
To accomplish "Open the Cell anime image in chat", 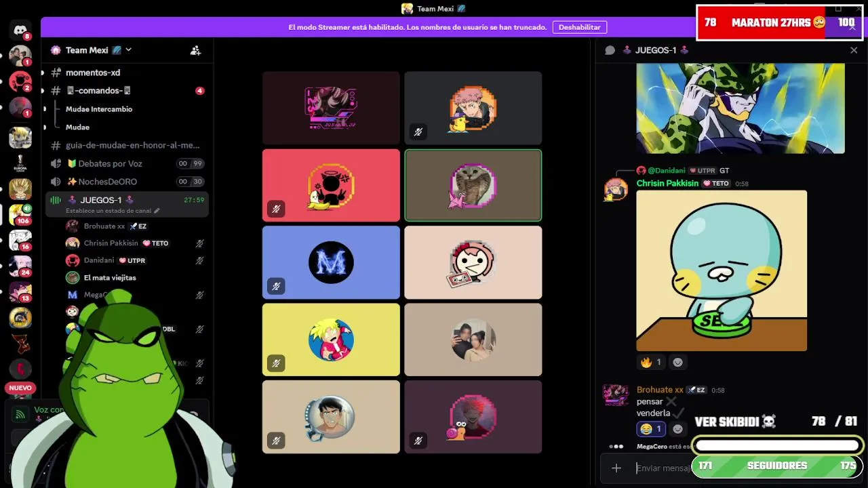I will click(x=741, y=108).
